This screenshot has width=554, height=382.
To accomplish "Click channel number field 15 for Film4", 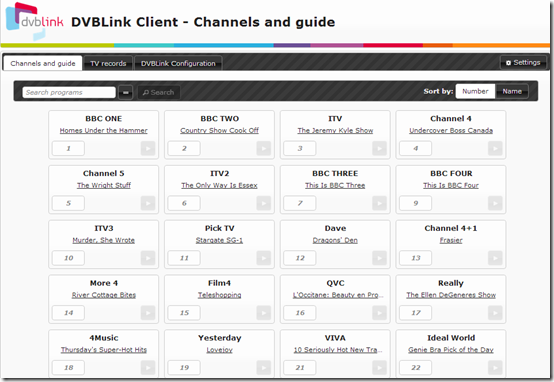I will pos(184,313).
